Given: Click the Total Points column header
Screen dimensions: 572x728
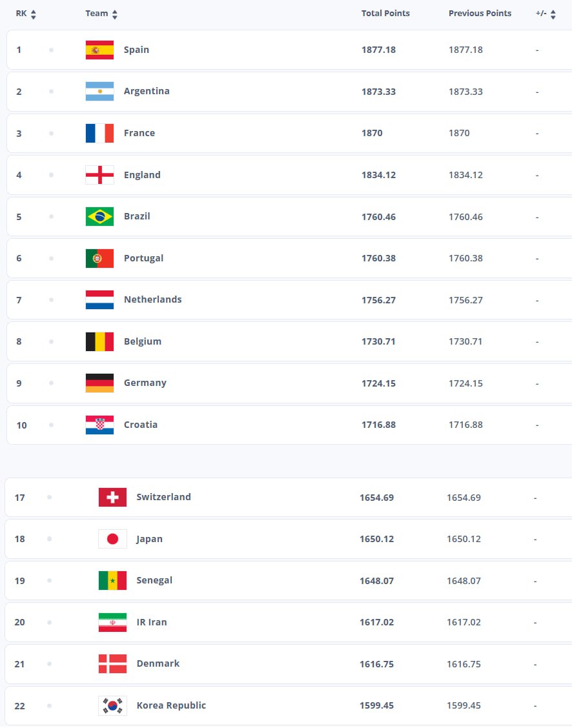Looking at the screenshot, I should pyautogui.click(x=385, y=14).
